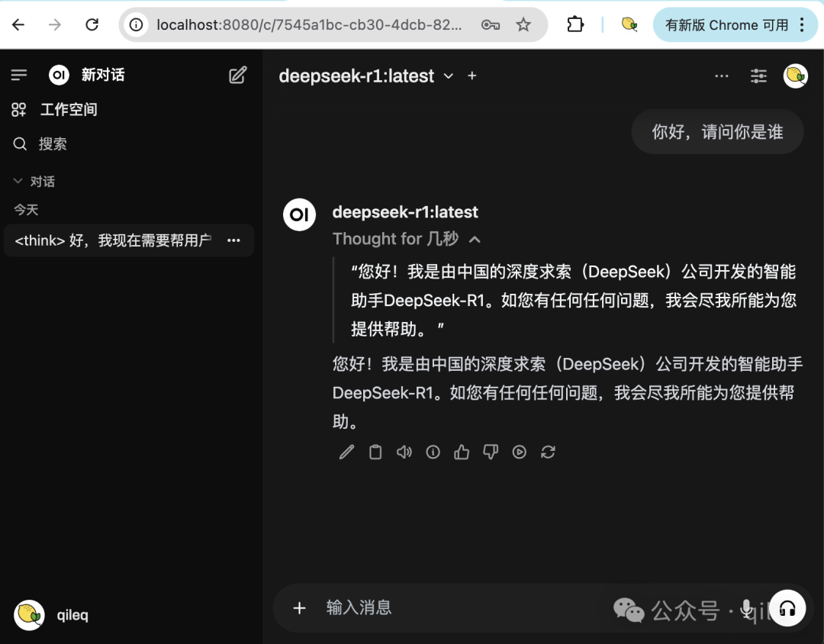The height and width of the screenshot is (644, 824).
Task: Copy the response with the clipboard icon
Action: [375, 452]
